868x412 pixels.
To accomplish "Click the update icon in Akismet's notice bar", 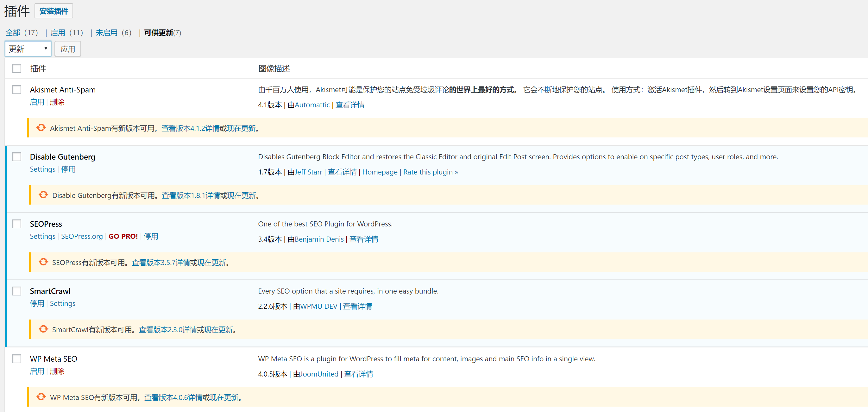I will click(x=41, y=128).
